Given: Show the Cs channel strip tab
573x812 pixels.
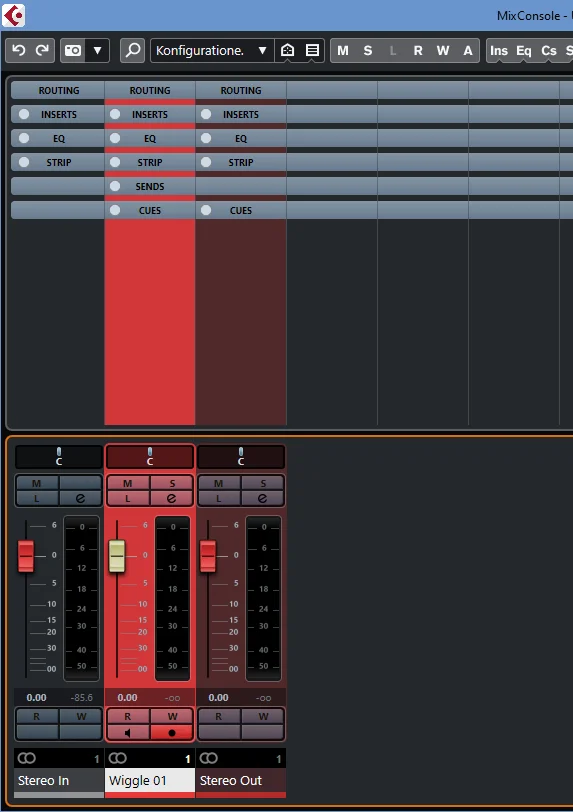Looking at the screenshot, I should 549,50.
